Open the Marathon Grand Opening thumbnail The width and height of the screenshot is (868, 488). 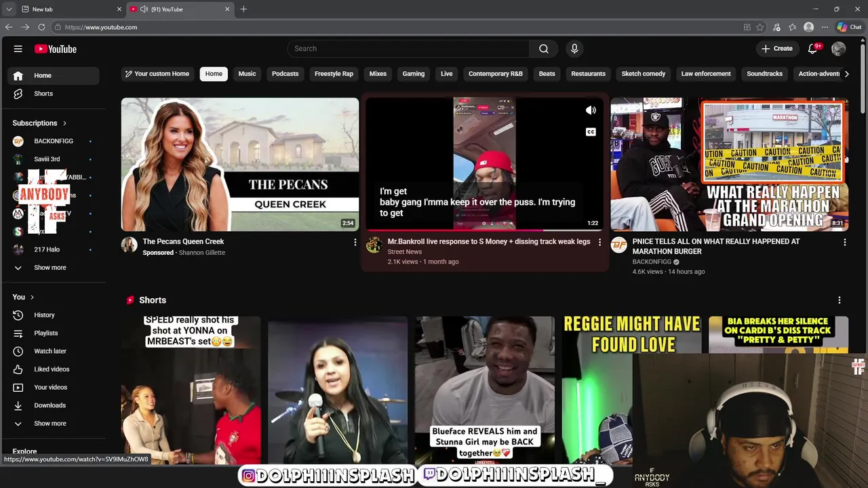729,164
